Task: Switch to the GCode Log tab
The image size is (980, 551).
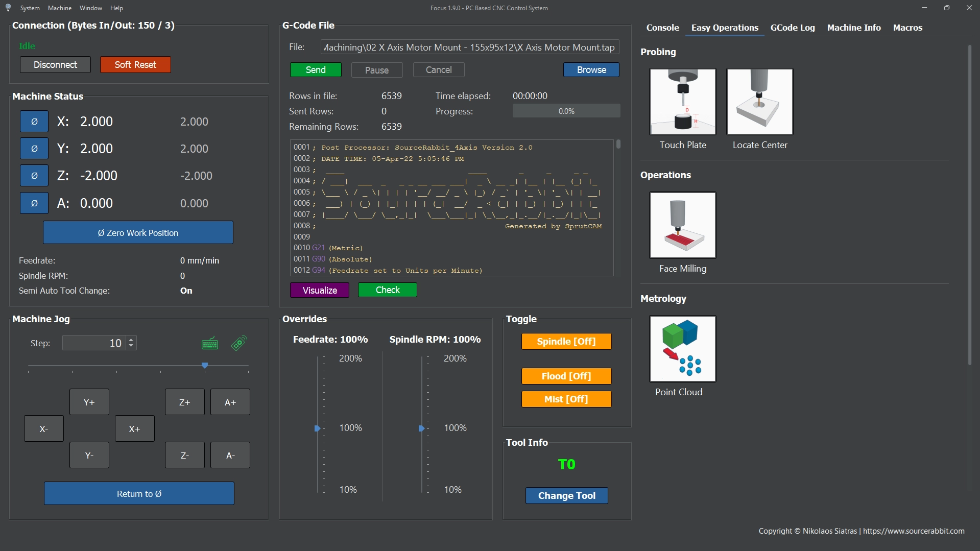Action: click(x=792, y=28)
